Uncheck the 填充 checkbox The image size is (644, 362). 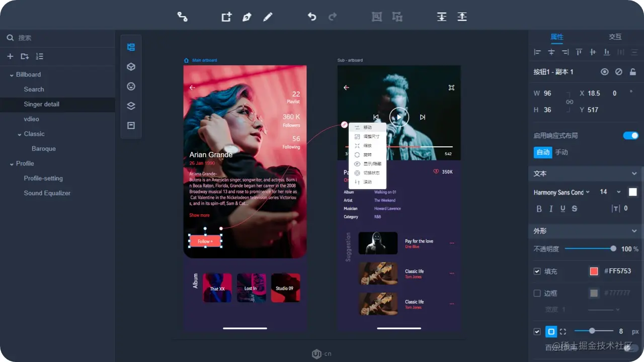(x=537, y=271)
